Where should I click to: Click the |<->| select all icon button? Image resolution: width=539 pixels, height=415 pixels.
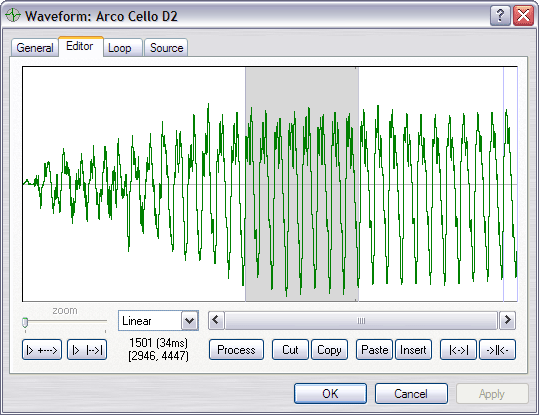pos(458,350)
